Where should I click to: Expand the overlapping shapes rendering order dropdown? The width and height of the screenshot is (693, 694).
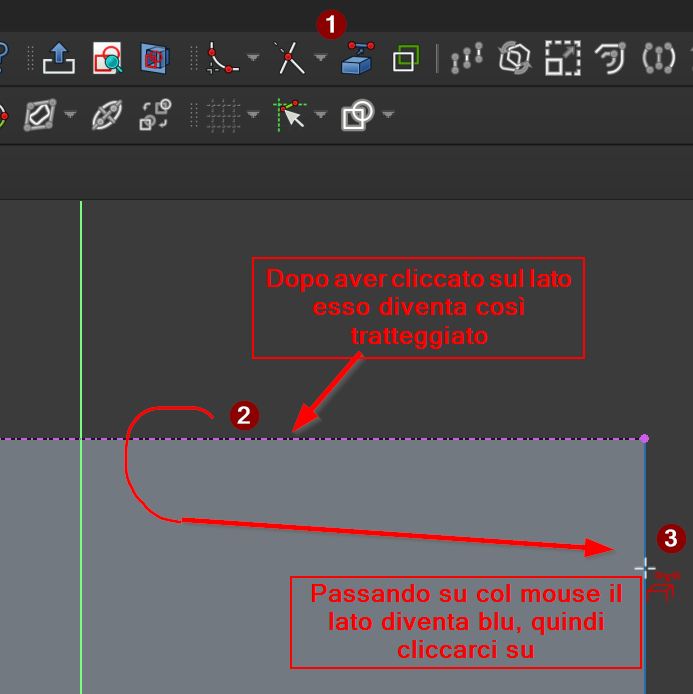[x=387, y=115]
